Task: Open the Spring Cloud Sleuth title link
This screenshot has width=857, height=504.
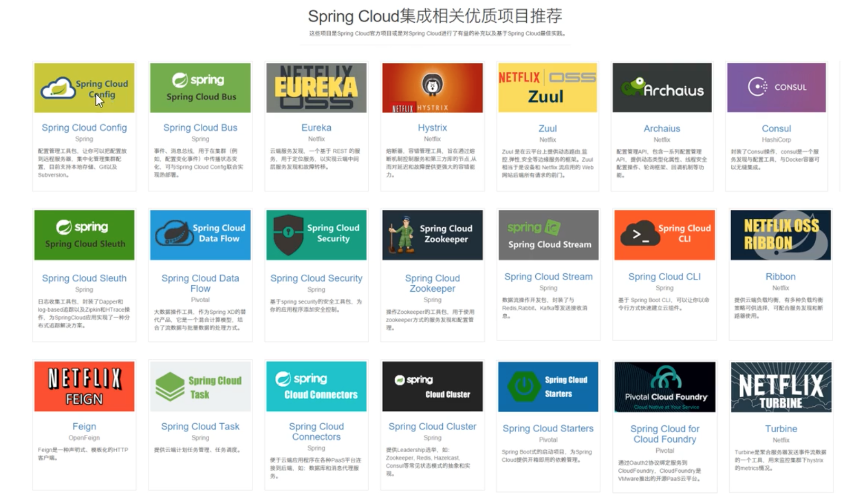Action: click(84, 278)
